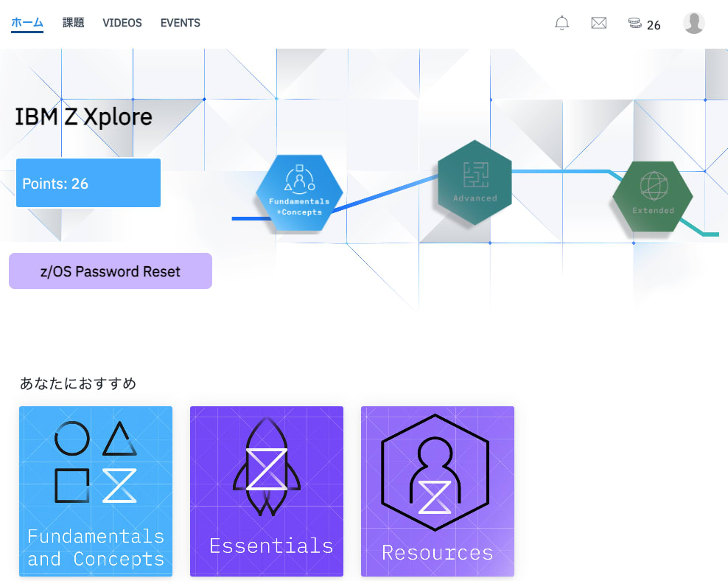Open the 課題 navigation tab
This screenshot has height=581, width=728.
coord(73,23)
